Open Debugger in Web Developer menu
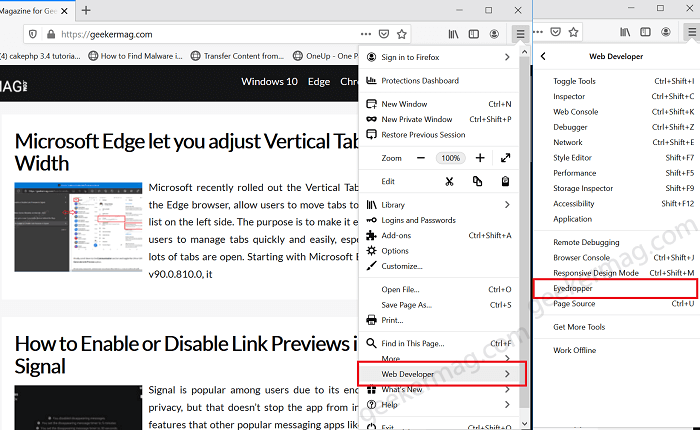700x430 pixels. [617, 127]
